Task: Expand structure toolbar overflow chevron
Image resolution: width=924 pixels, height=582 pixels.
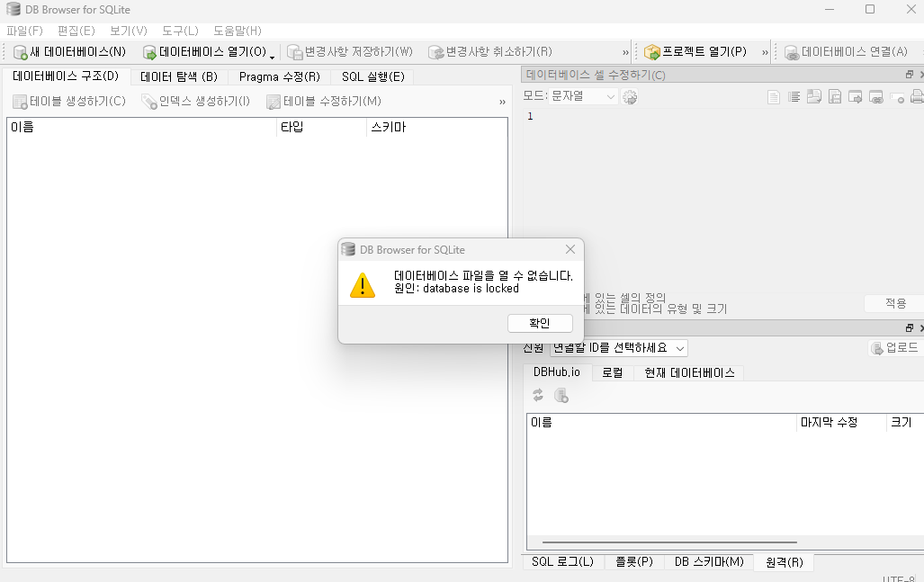Action: tap(502, 102)
